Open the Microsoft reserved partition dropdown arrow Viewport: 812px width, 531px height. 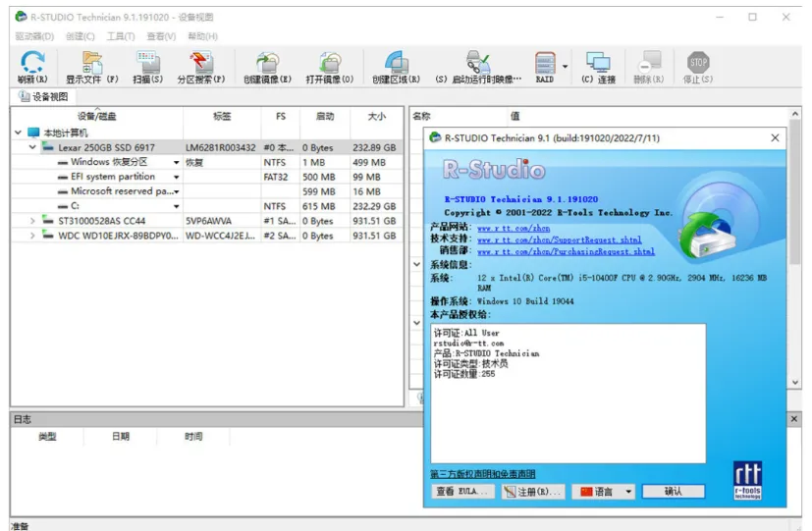(176, 191)
